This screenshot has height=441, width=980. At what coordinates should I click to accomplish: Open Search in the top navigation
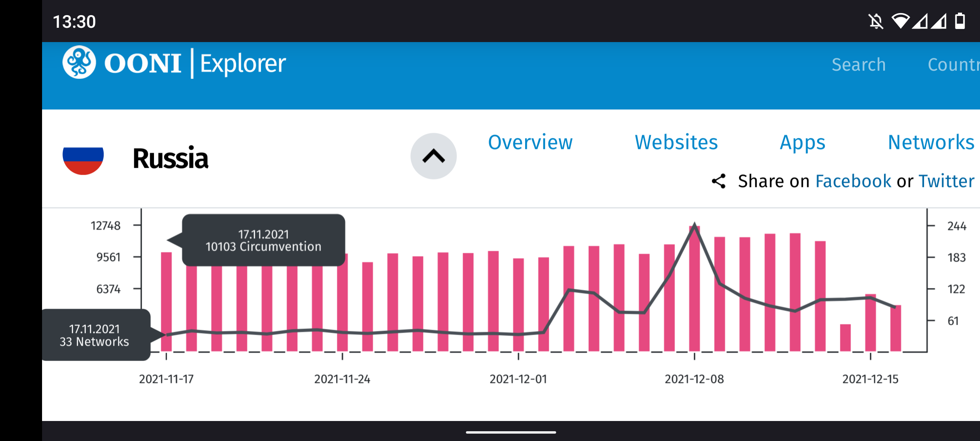coord(858,65)
